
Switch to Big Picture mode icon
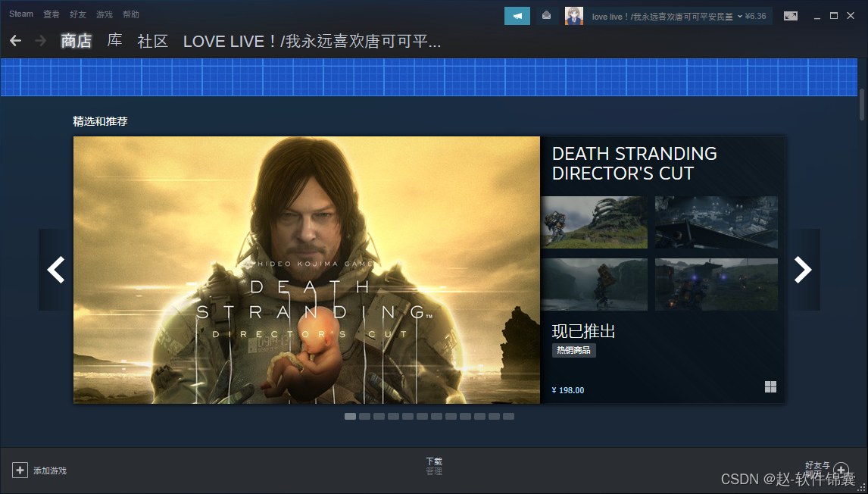point(791,16)
